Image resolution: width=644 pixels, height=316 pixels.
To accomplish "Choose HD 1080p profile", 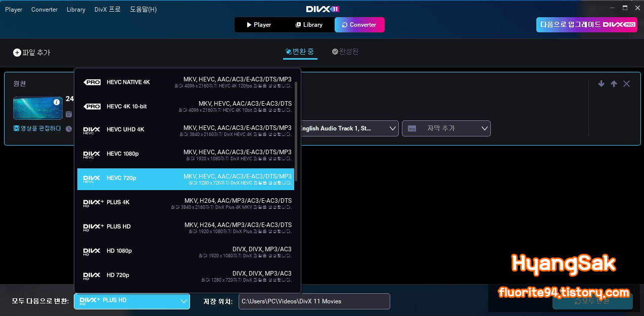I will (x=186, y=252).
